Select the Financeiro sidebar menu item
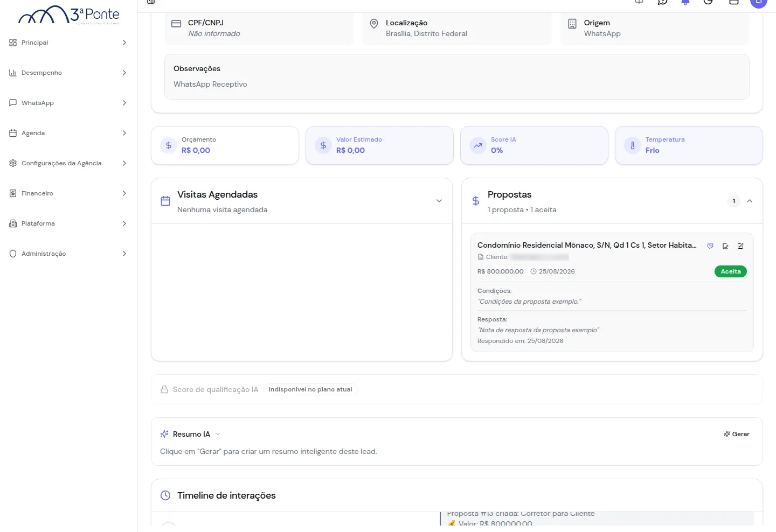Image resolution: width=776 pixels, height=532 pixels. coord(68,193)
